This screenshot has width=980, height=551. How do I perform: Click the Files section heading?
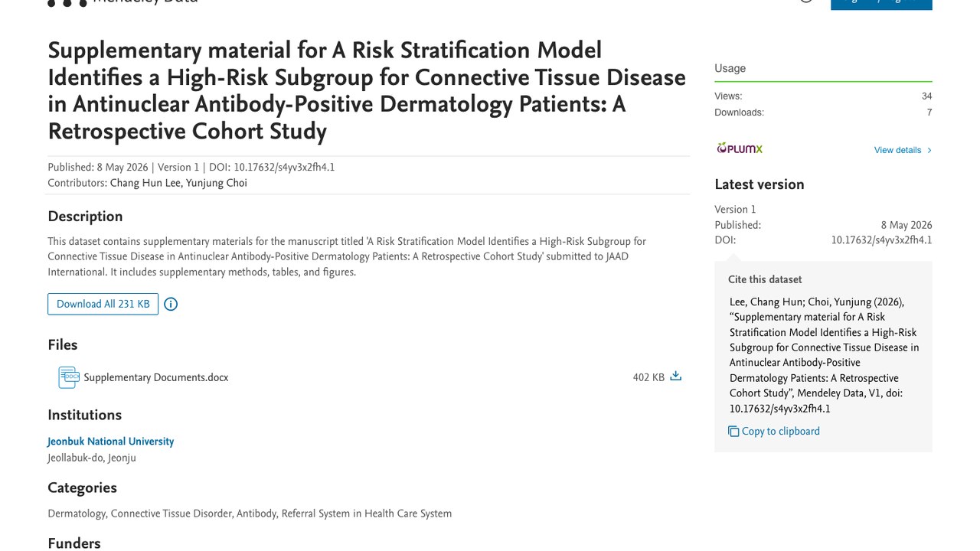63,345
